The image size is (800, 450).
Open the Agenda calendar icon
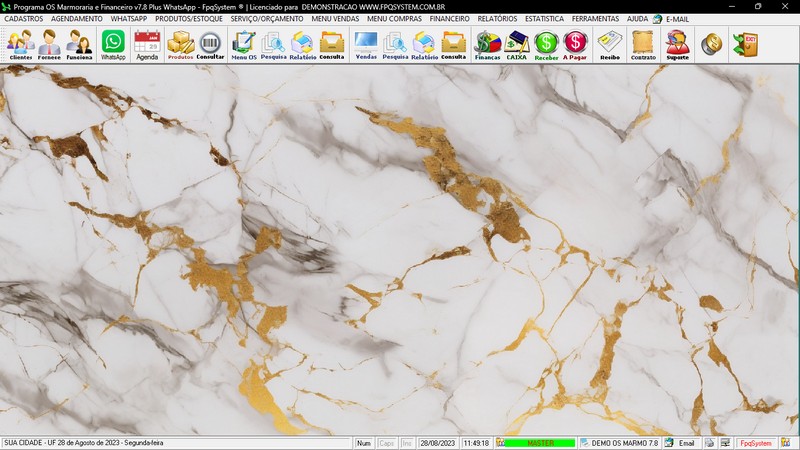point(147,45)
